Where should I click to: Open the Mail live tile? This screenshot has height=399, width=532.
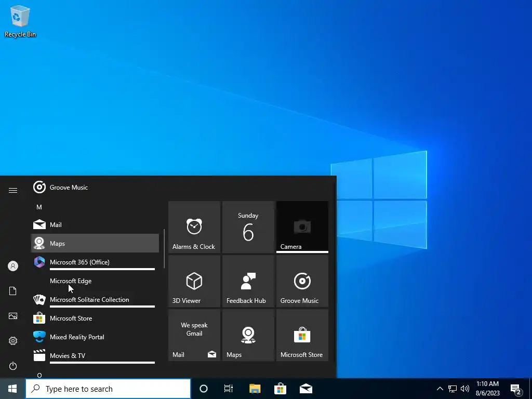[x=194, y=335]
